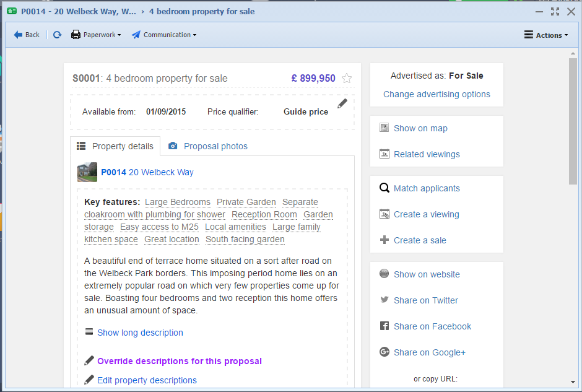Viewport: 582px width, 392px height.
Task: Click the scrollbar up arrow
Action: (x=573, y=54)
